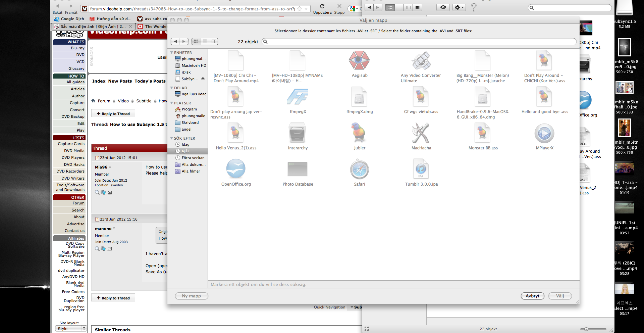The image size is (644, 333).
Task: Select HandBrake-0.9.6 dmg file icon
Action: [483, 97]
